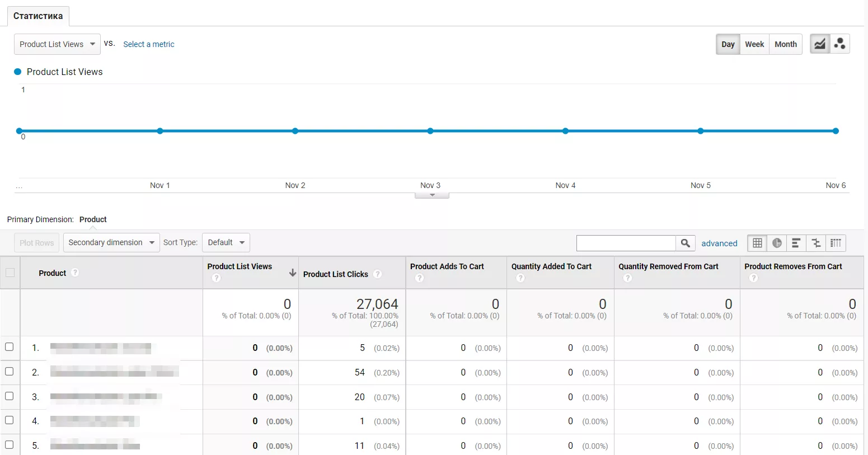Click the Nov 2 chart data point
This screenshot has width=868, height=455.
295,131
